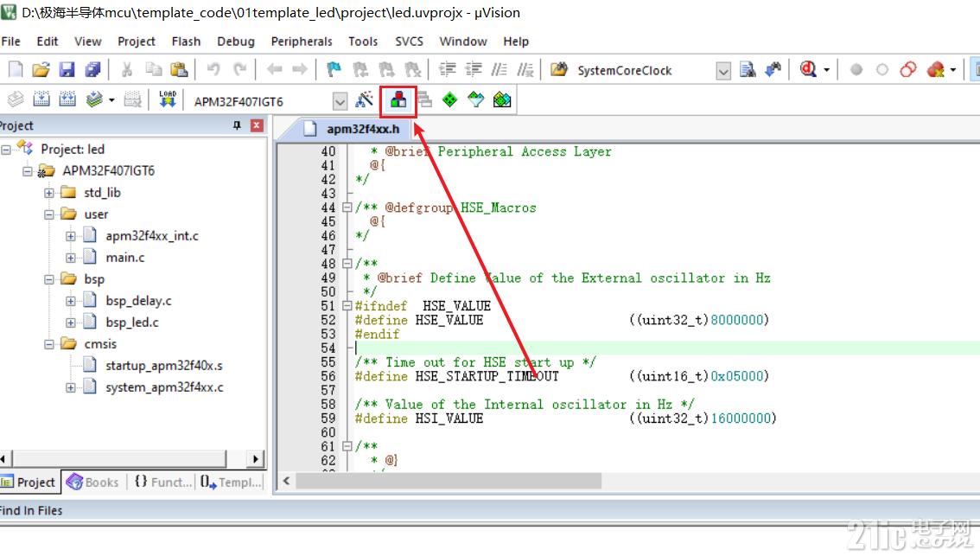Open the Project menu
Screen dimensions: 980x556
click(x=137, y=42)
